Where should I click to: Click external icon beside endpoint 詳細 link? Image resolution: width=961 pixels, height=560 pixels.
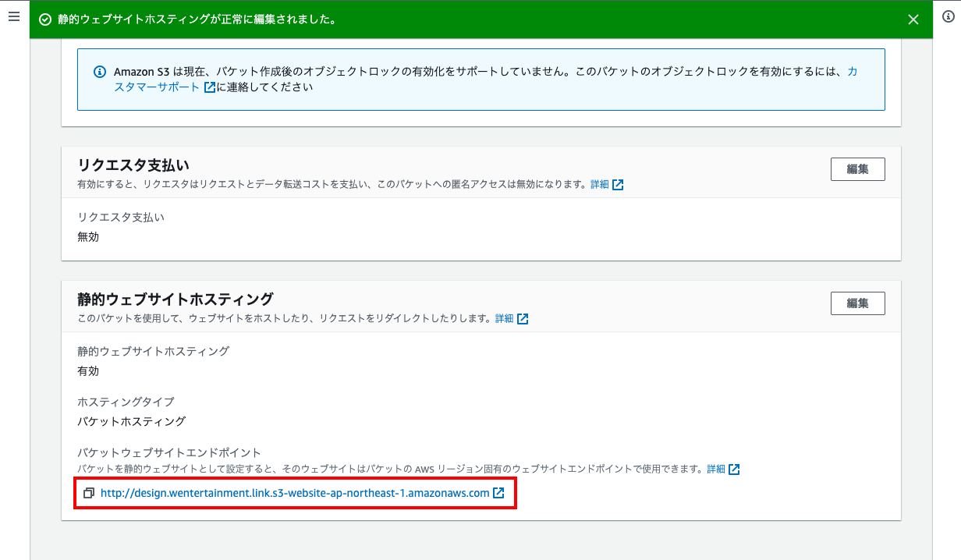[734, 470]
